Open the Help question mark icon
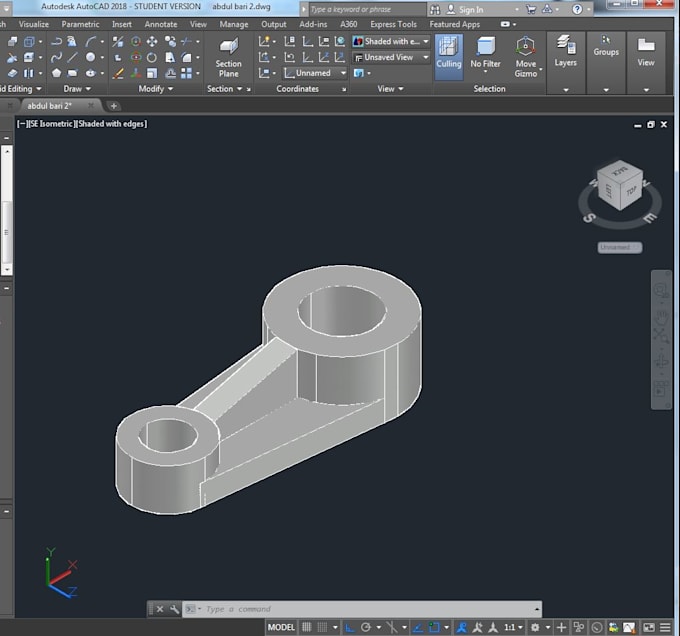The height and width of the screenshot is (636, 680). pos(577,9)
